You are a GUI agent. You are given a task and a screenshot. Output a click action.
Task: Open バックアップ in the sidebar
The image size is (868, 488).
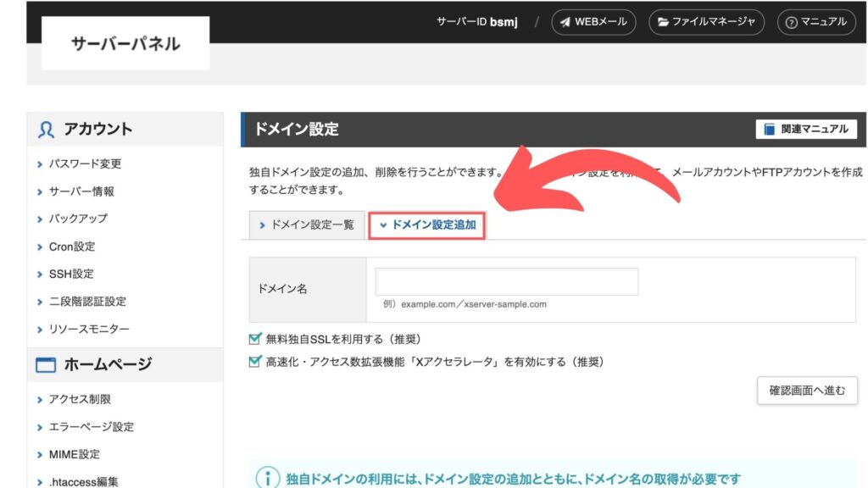[x=78, y=219]
